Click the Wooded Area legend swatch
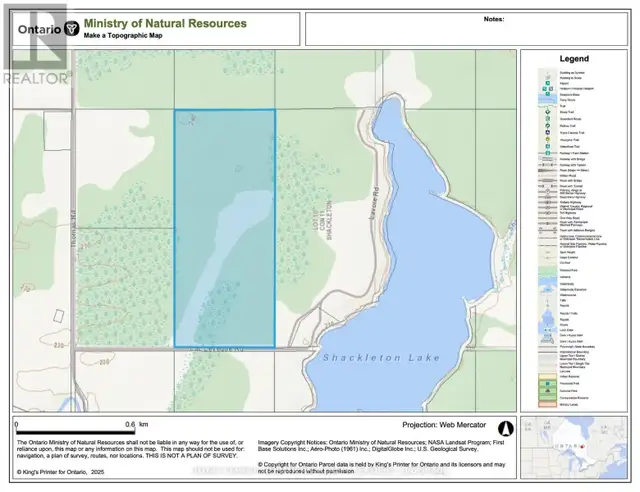Viewport: 640px width, 492px height. click(x=546, y=270)
